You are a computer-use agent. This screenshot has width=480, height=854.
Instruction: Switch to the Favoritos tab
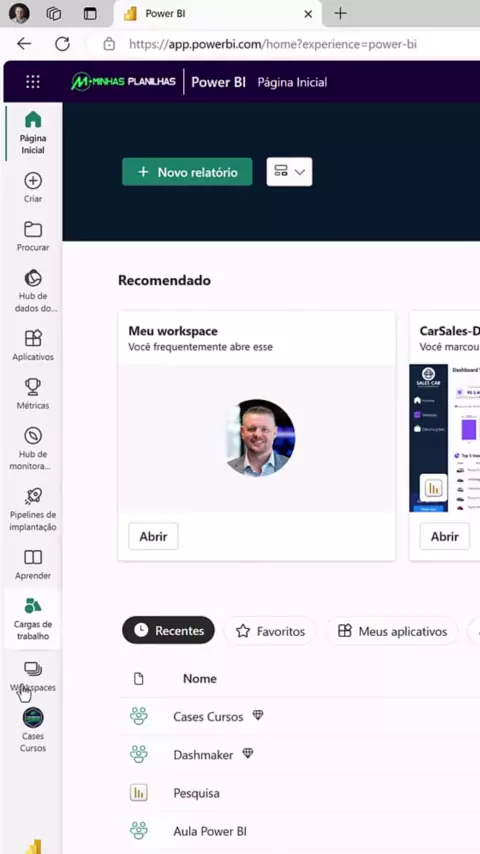pos(270,631)
